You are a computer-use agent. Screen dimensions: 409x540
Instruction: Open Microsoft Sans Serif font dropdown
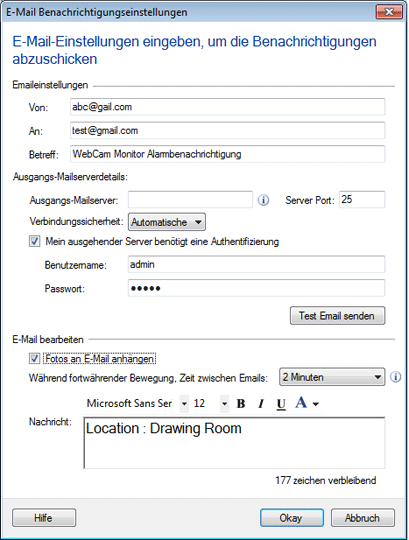tap(185, 403)
